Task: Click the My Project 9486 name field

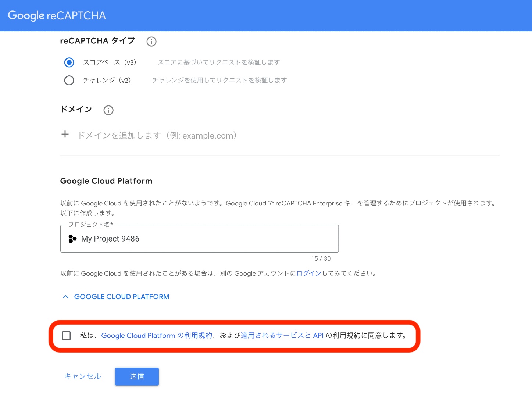Action: [x=200, y=239]
